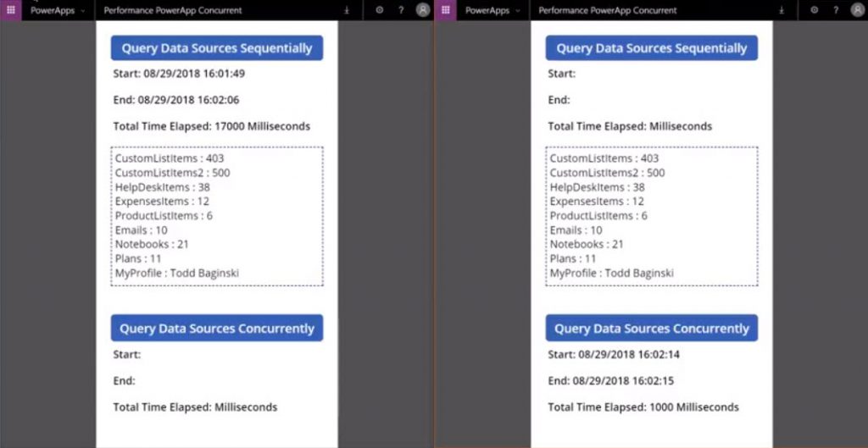Click 'CustomListItems2 : 500' in right window
The image size is (868, 448).
(x=607, y=173)
